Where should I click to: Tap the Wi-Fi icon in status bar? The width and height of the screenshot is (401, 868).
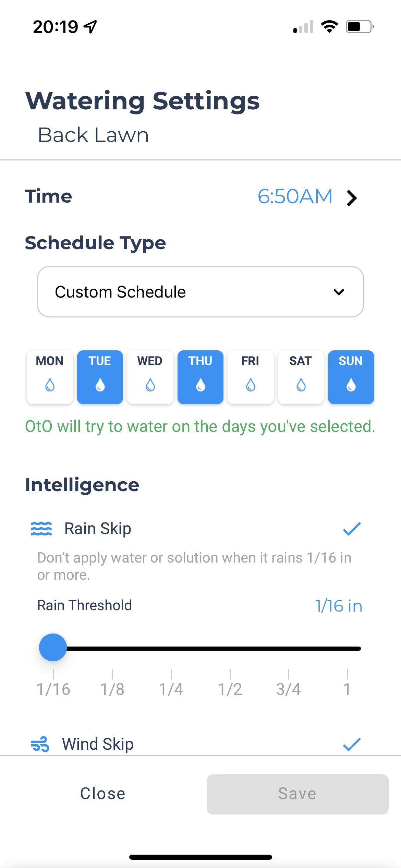click(329, 27)
